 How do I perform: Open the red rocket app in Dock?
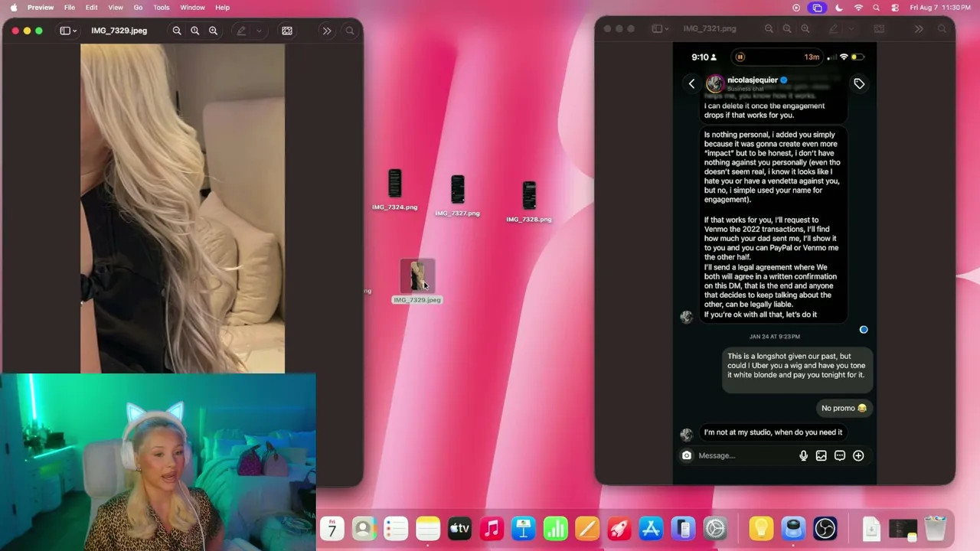click(619, 529)
